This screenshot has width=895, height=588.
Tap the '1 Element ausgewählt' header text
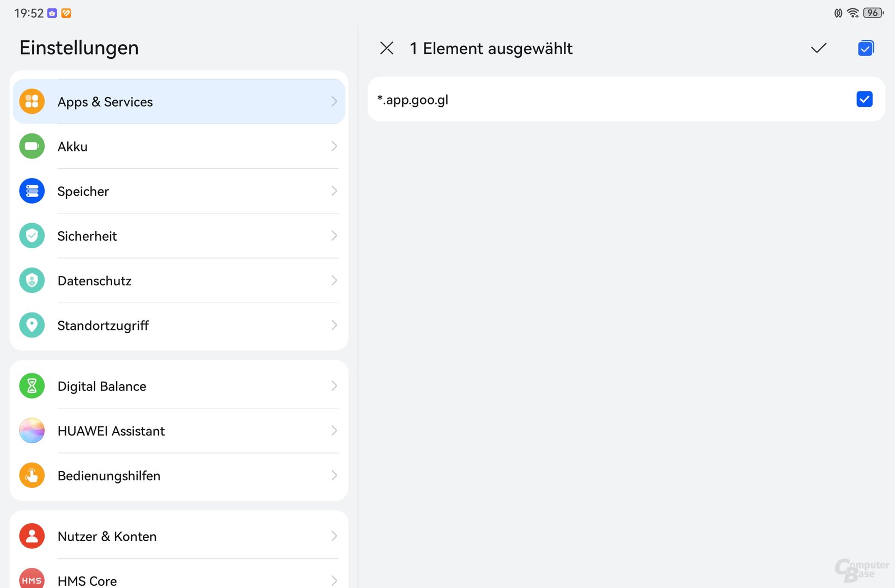[491, 48]
